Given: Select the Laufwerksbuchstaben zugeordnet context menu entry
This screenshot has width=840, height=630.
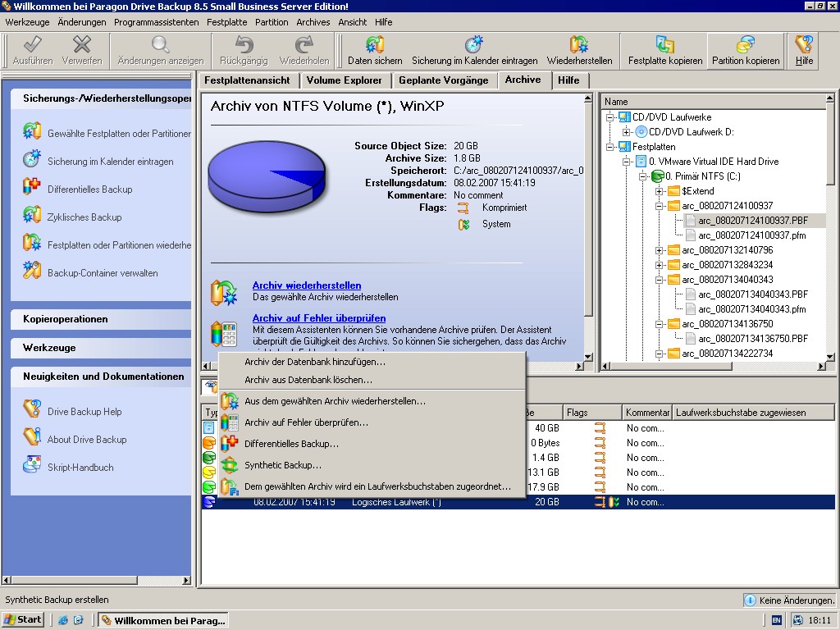Looking at the screenshot, I should 372,486.
